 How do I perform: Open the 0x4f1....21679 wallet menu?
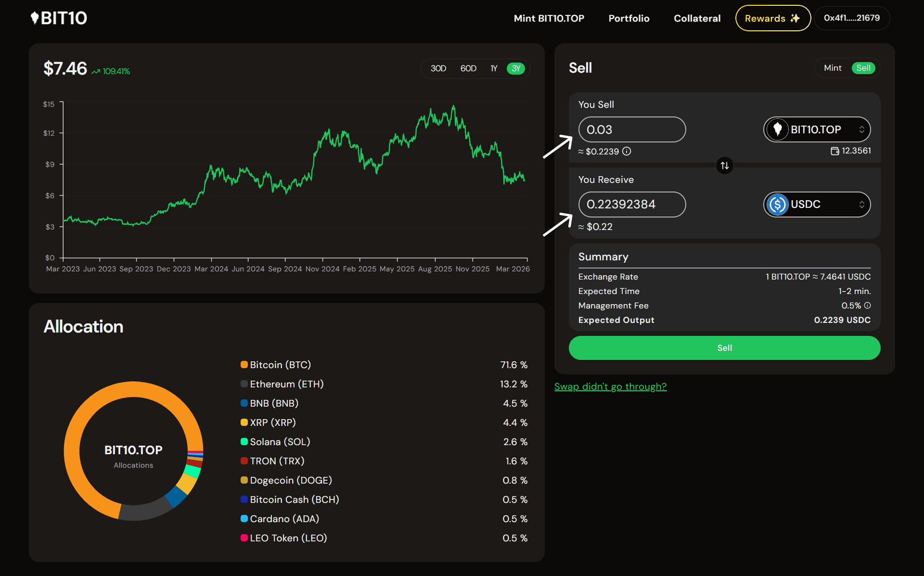pos(851,18)
